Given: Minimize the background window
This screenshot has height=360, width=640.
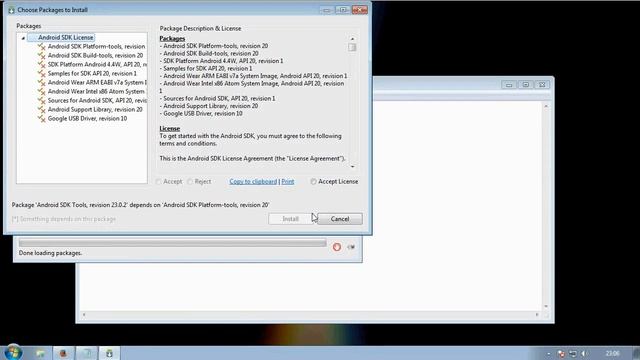Looking at the screenshot, I should [x=509, y=85].
